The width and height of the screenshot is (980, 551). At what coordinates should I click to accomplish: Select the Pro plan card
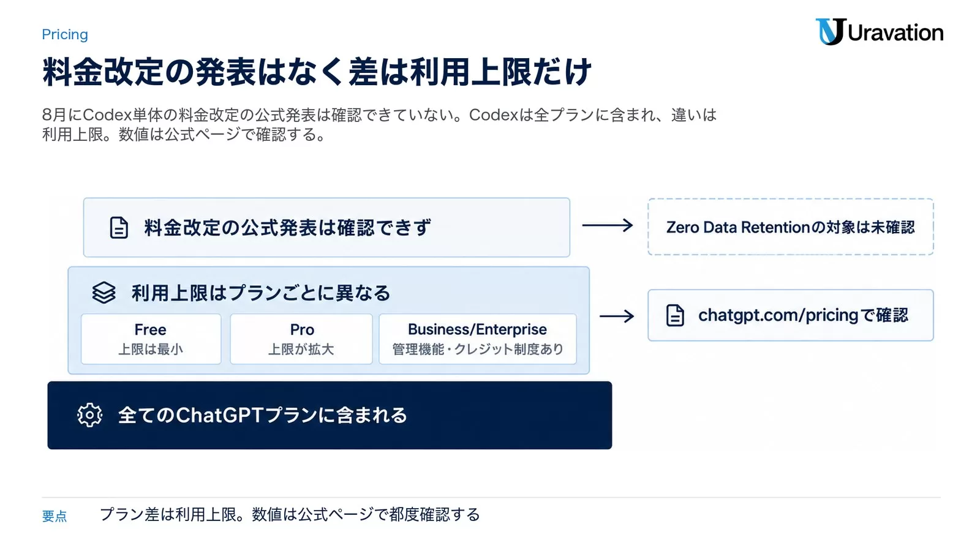[301, 339]
